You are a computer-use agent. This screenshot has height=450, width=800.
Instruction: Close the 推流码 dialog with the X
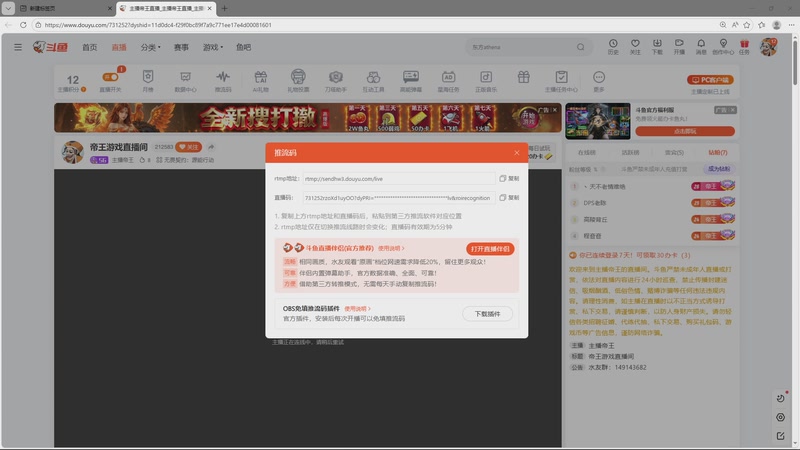516,153
